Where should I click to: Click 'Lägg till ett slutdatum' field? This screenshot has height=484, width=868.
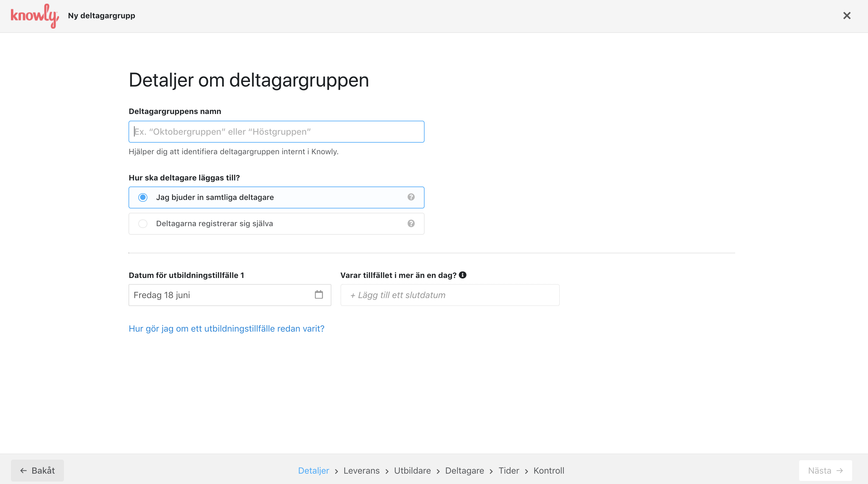pos(450,295)
